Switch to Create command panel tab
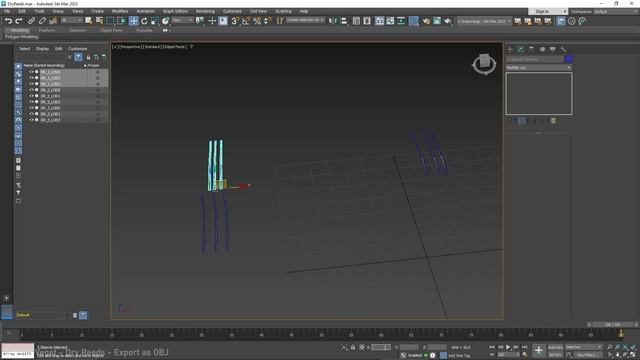This screenshot has height=360, width=640. 510,49
